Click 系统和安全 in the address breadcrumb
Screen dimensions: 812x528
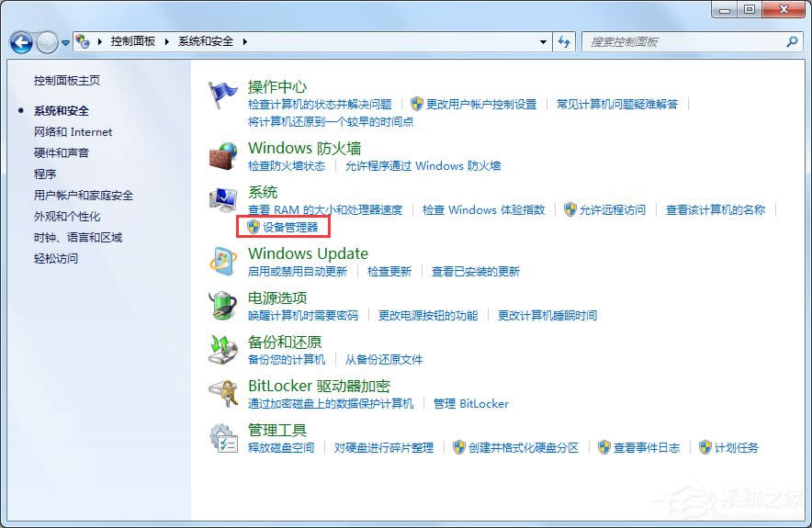coord(206,41)
